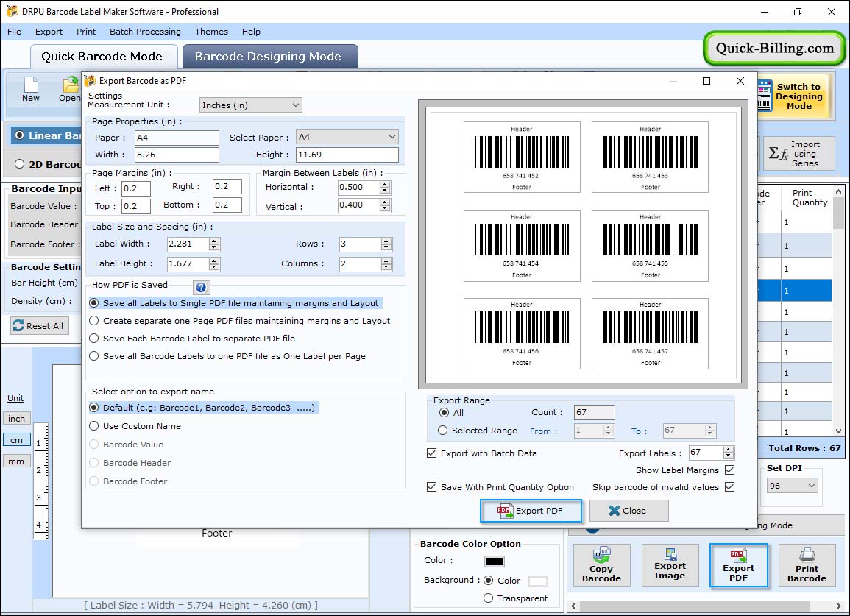Click the Copy Barcode icon

602,555
